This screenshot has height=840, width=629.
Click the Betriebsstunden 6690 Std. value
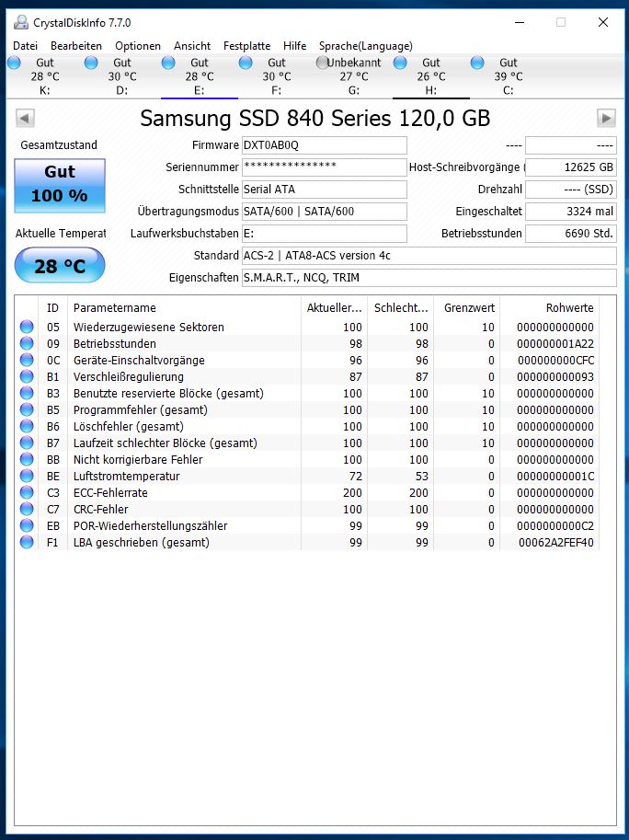(571, 234)
